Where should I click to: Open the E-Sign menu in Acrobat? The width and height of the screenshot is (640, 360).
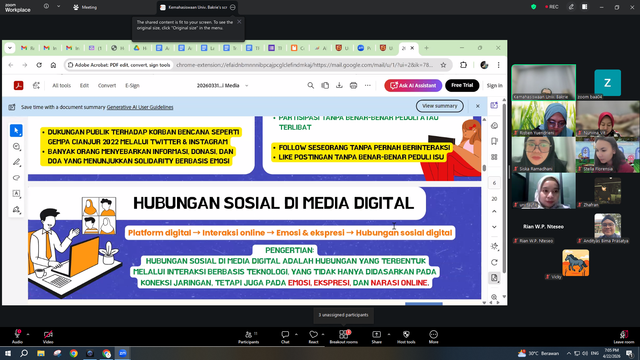(x=132, y=86)
